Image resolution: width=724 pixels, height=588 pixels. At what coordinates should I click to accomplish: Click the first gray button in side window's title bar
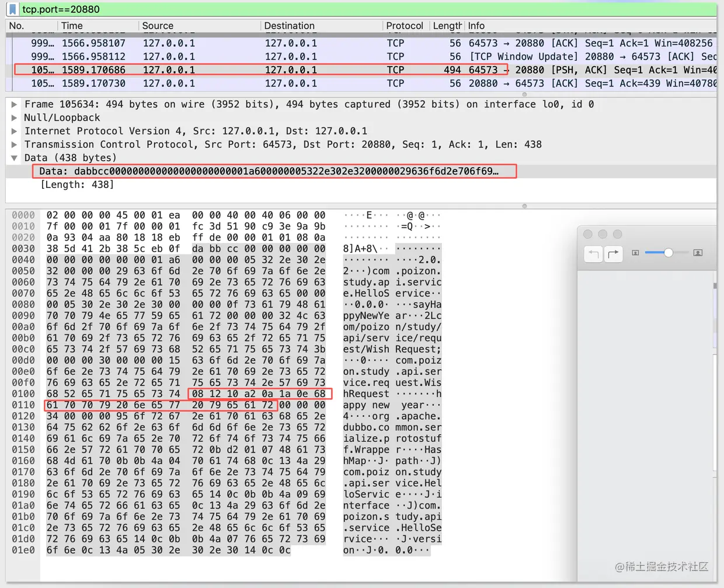588,234
